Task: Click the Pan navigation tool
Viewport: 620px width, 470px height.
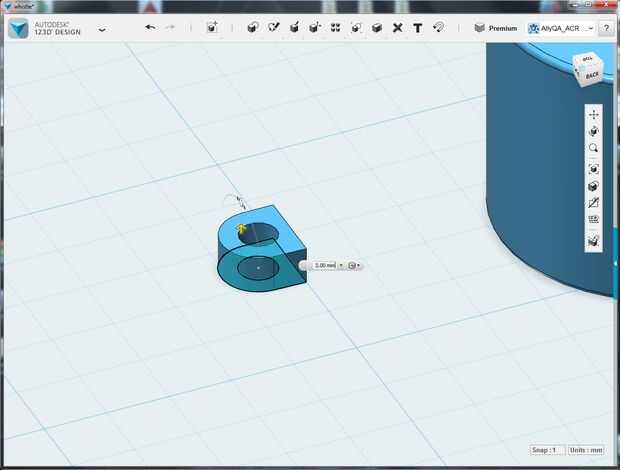Action: 593,114
